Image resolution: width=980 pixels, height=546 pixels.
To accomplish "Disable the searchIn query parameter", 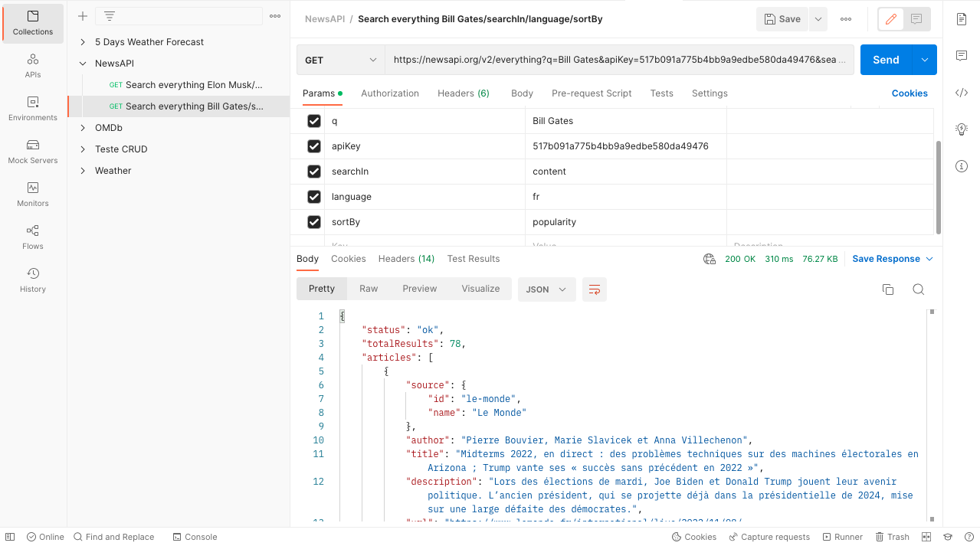I will tap(313, 171).
